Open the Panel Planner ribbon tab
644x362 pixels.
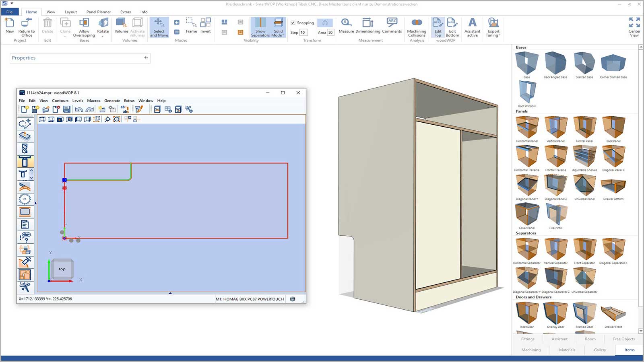pyautogui.click(x=98, y=12)
